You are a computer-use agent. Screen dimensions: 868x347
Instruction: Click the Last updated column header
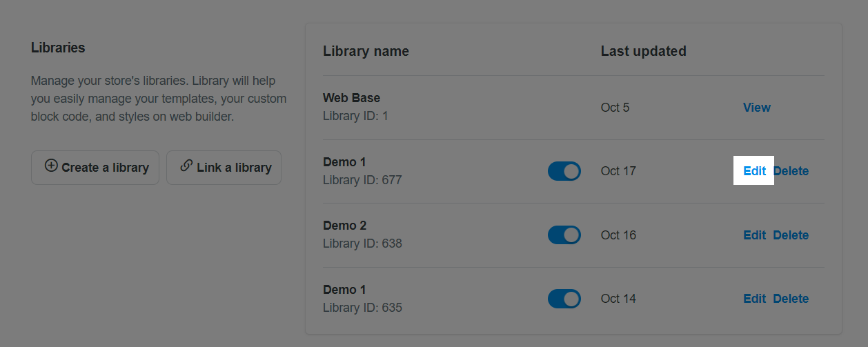coord(644,51)
